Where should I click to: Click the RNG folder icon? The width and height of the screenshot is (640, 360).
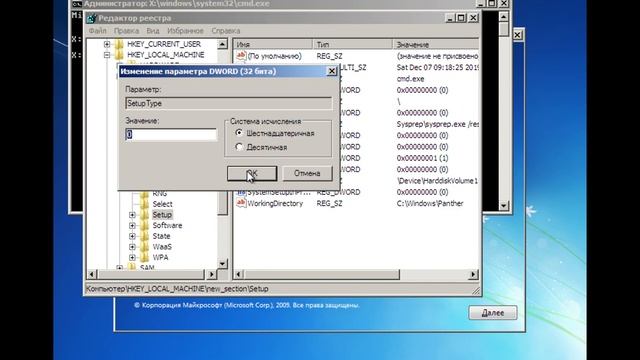point(144,193)
